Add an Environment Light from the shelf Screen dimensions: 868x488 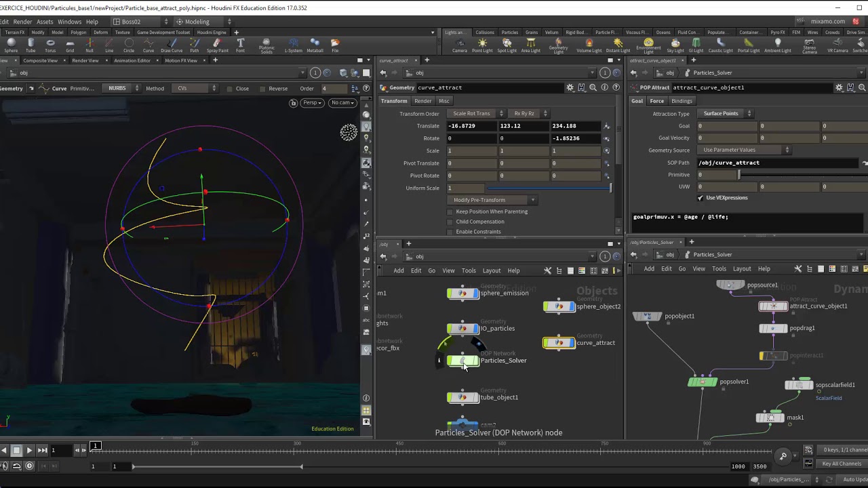pos(648,46)
